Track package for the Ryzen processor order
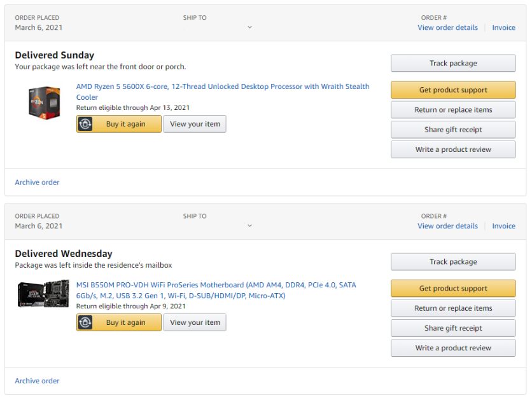532x398 pixels. tap(453, 63)
